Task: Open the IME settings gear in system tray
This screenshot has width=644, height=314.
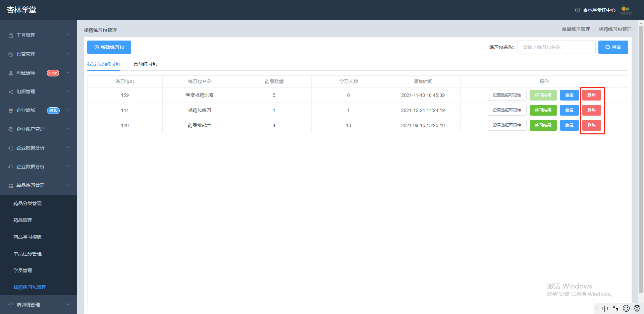Action: coord(637,308)
